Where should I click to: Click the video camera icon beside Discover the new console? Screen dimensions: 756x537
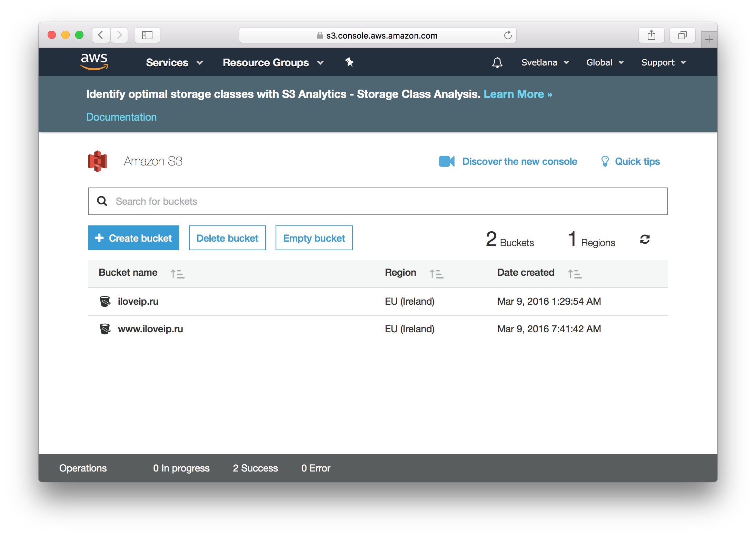(x=447, y=161)
